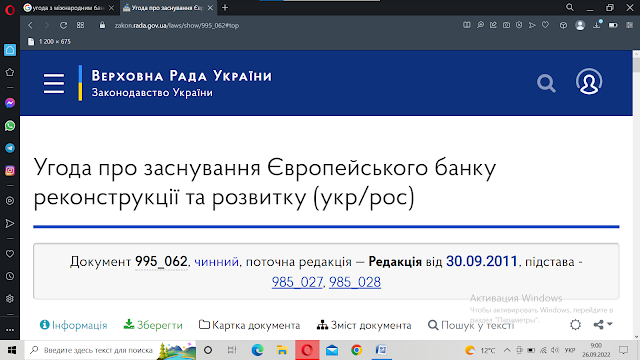Click the 30.09.2011 edition date link
This screenshot has width=640, height=360.
click(482, 261)
